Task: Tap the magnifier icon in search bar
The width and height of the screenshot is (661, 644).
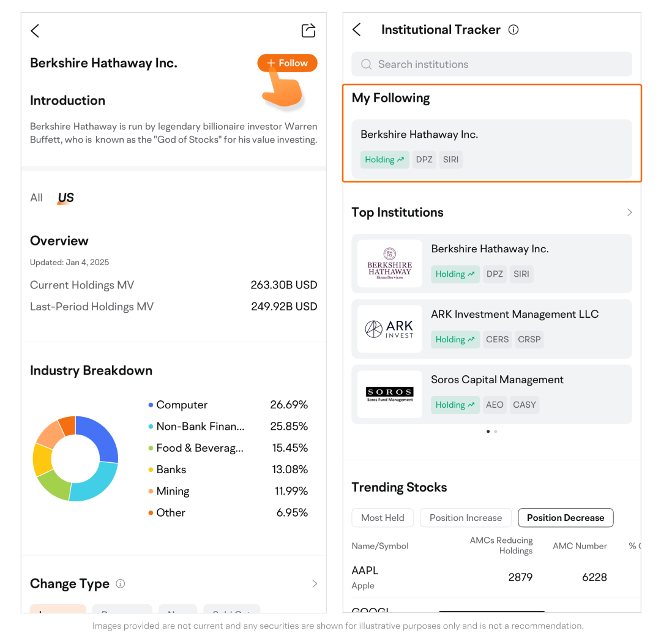Action: pyautogui.click(x=367, y=64)
